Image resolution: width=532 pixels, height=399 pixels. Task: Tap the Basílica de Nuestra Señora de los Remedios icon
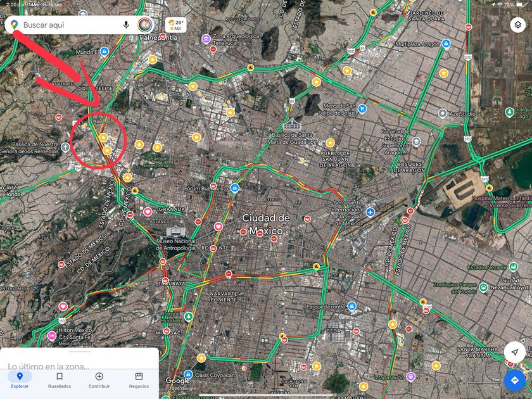(65, 147)
